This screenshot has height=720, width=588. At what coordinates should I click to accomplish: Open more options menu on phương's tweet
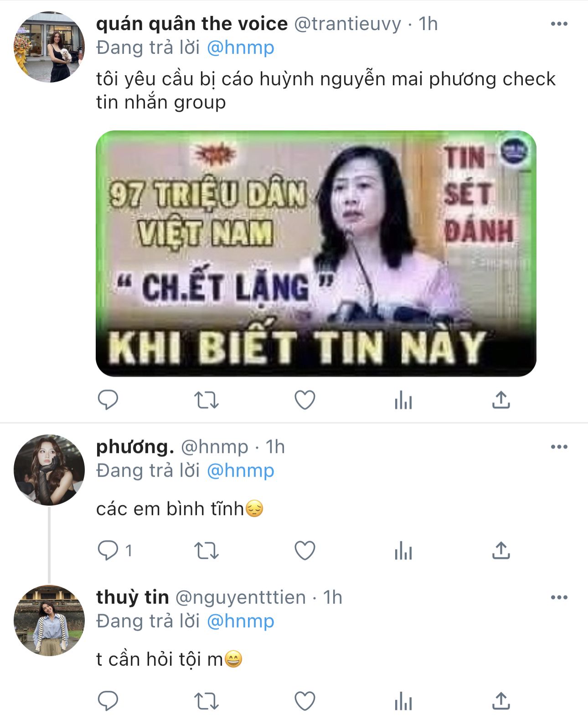[x=559, y=447]
